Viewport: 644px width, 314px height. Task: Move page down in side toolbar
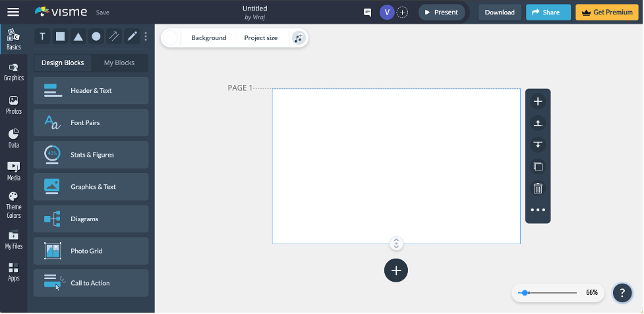click(538, 145)
